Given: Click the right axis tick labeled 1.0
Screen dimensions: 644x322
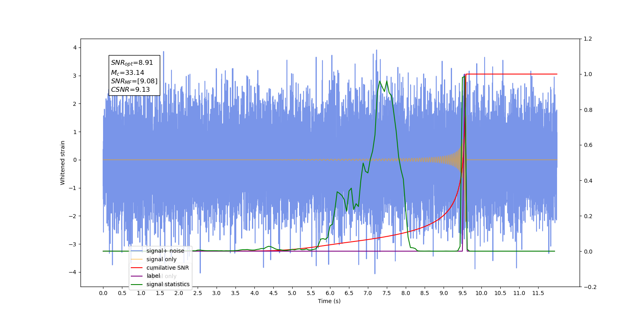Looking at the screenshot, I should 588,74.
